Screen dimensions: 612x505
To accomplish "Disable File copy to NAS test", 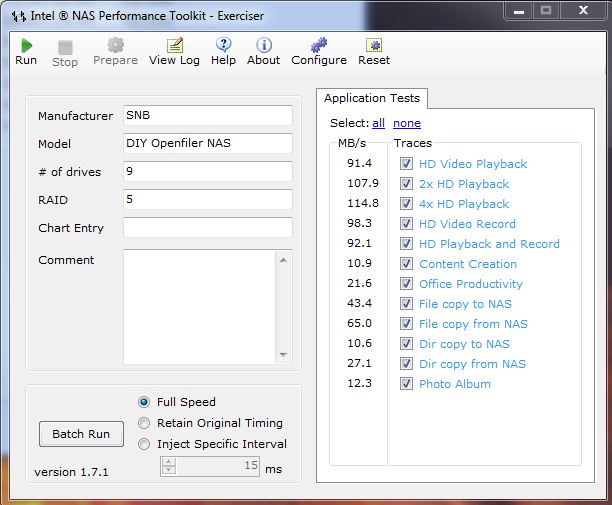I will (x=406, y=304).
